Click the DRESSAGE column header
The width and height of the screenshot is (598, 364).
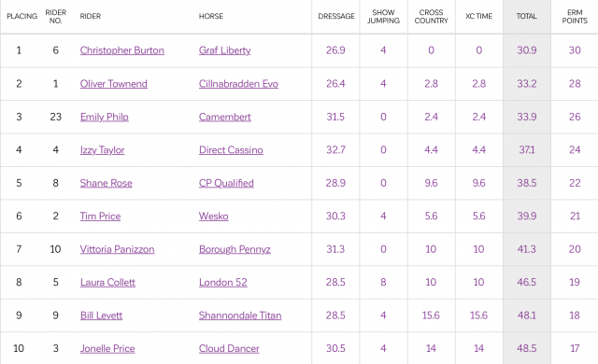click(336, 16)
